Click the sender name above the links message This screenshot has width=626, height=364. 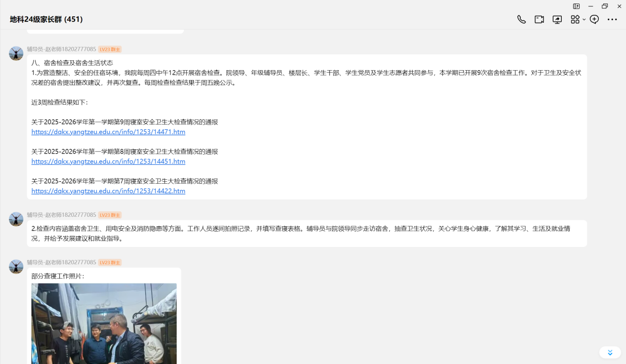tap(61, 49)
